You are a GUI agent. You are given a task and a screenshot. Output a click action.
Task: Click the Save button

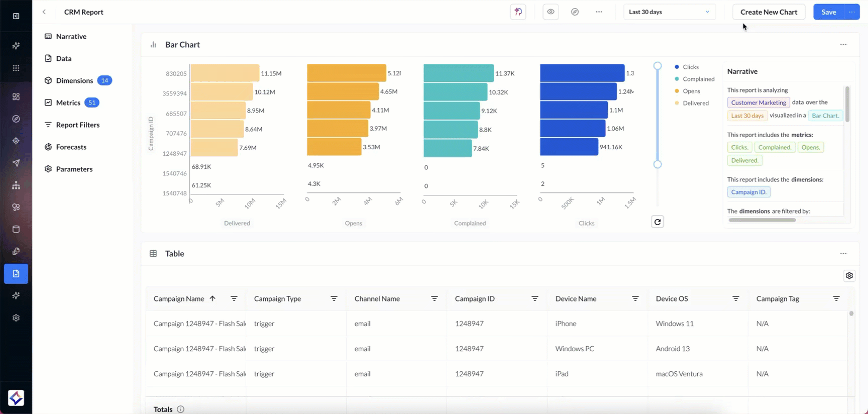(828, 12)
